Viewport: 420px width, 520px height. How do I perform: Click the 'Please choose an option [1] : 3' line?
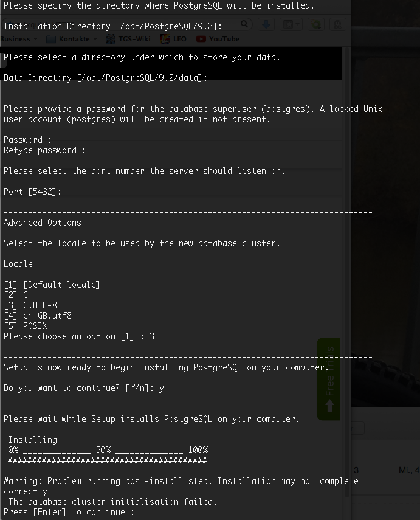tap(79, 336)
